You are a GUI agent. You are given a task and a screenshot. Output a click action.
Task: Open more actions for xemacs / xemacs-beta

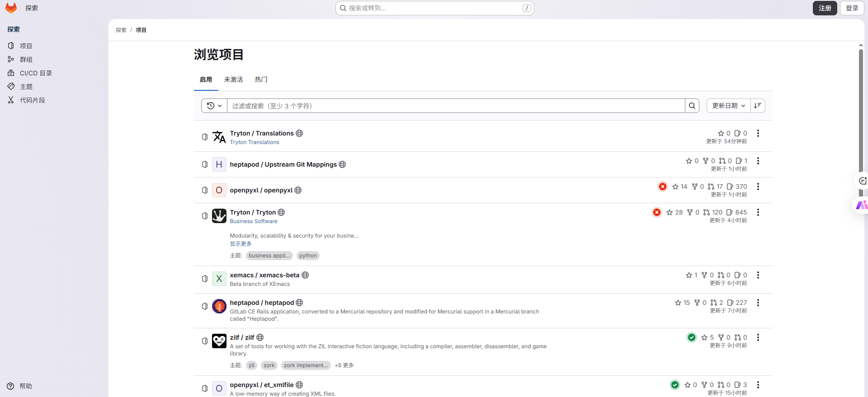pos(758,275)
